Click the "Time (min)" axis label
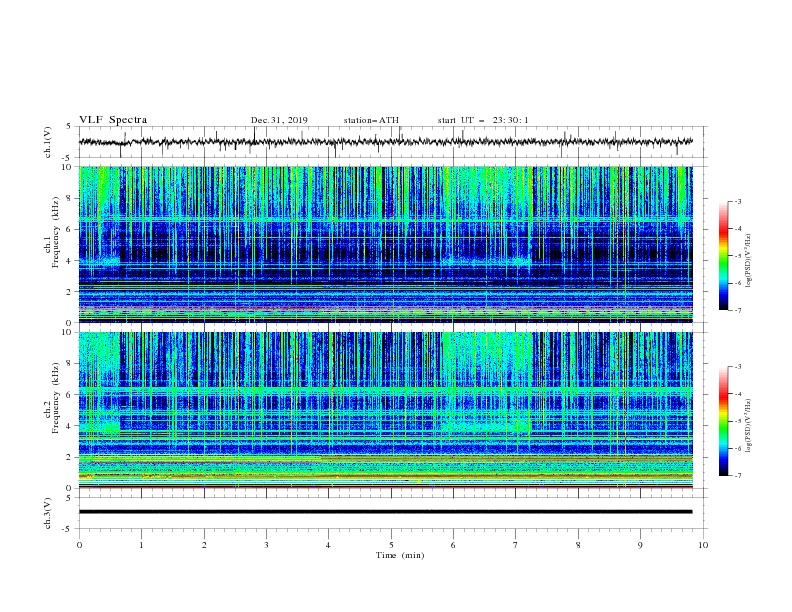 [x=400, y=555]
